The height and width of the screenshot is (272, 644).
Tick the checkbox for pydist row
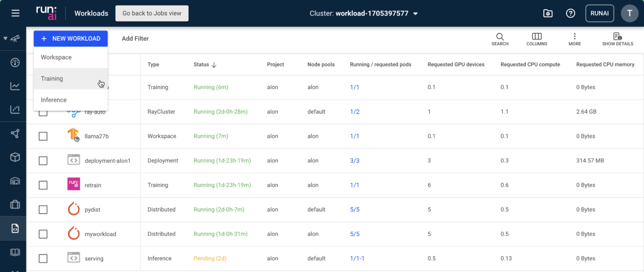point(43,210)
